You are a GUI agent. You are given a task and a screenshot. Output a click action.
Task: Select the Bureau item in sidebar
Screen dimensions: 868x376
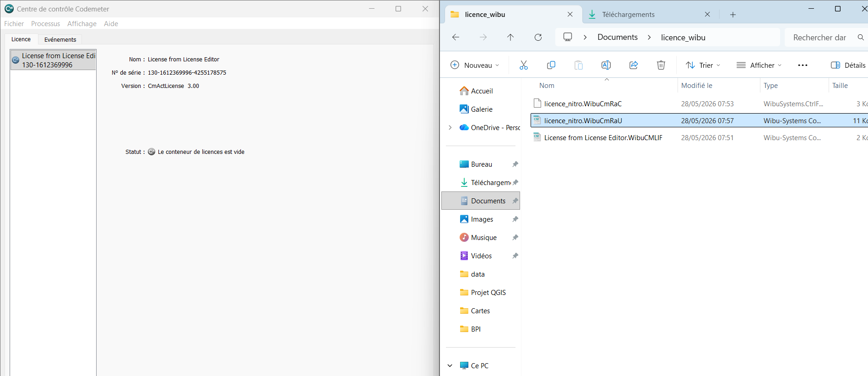click(481, 164)
